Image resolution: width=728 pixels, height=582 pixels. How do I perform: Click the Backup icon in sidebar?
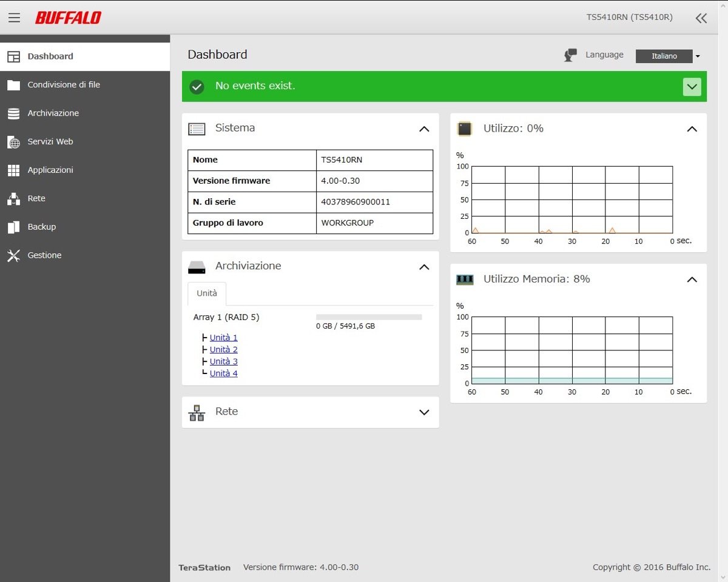point(14,227)
